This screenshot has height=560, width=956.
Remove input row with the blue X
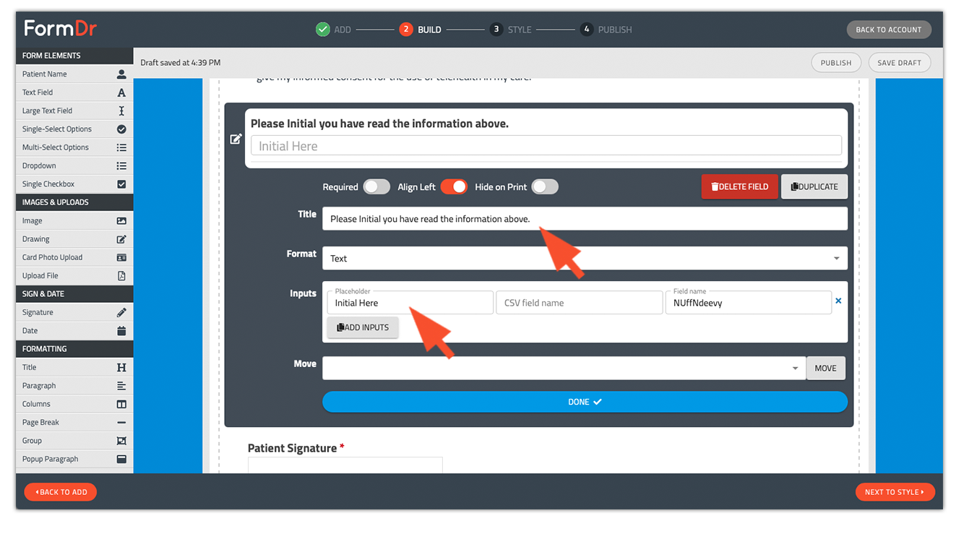(838, 301)
